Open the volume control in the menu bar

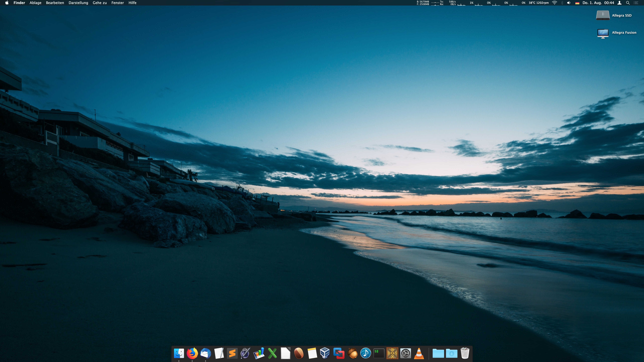[x=569, y=3]
